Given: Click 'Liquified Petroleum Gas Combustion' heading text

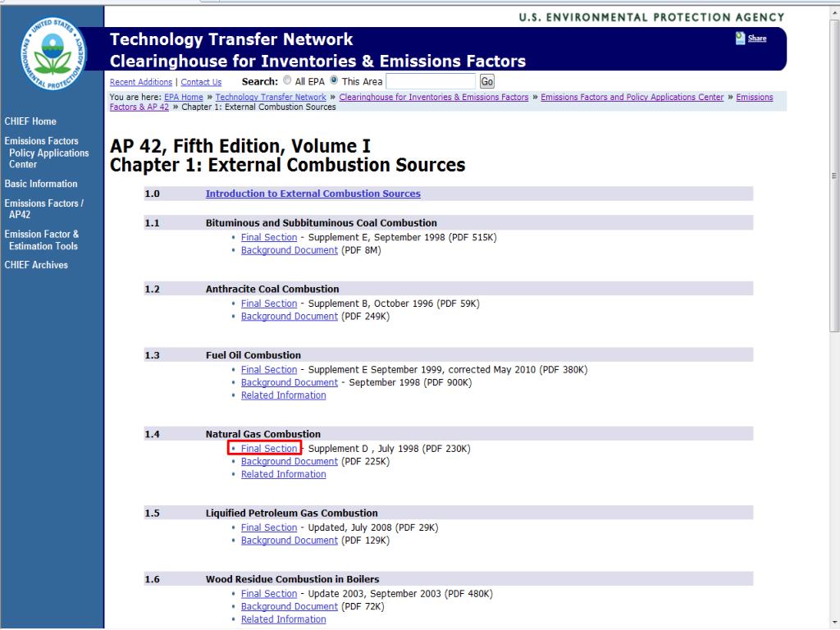Looking at the screenshot, I should pos(291,514).
